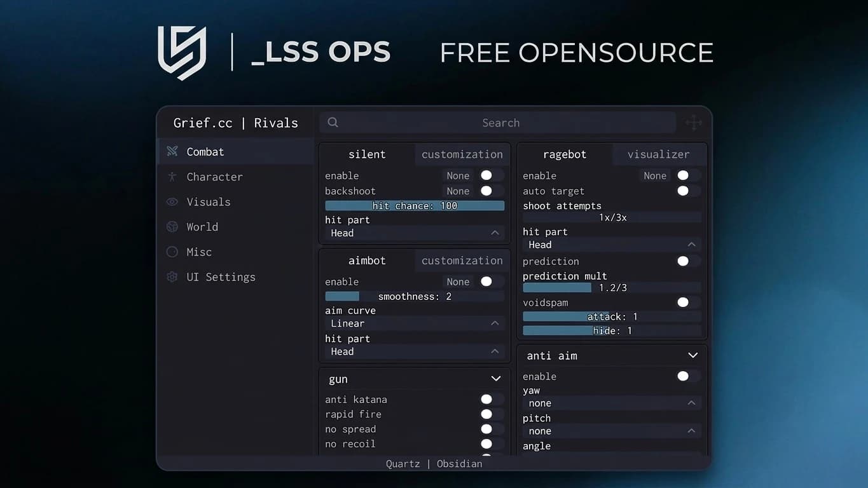Image resolution: width=868 pixels, height=488 pixels.
Task: Adjust the voidspam attack slider
Action: coord(612,316)
